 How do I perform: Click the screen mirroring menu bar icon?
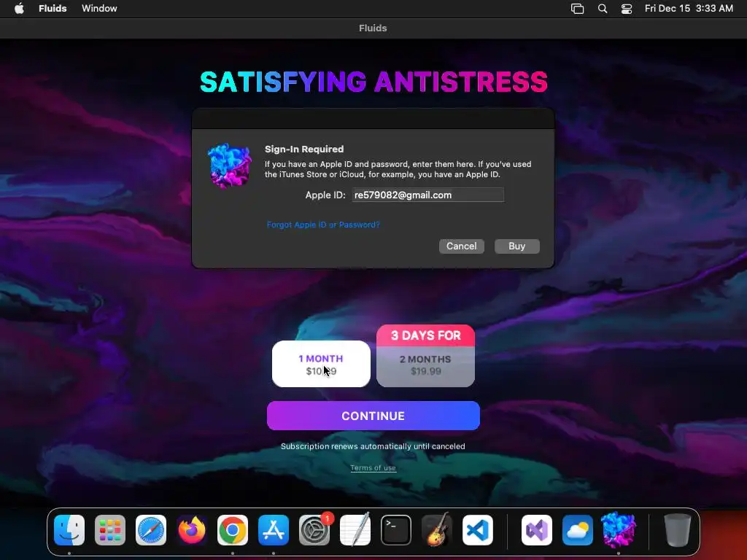coord(578,9)
